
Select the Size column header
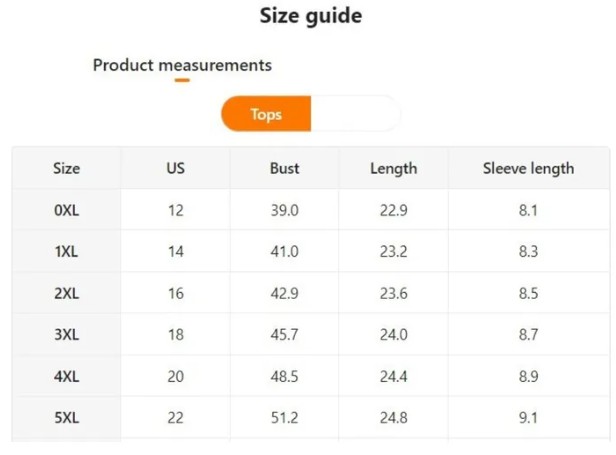point(66,169)
